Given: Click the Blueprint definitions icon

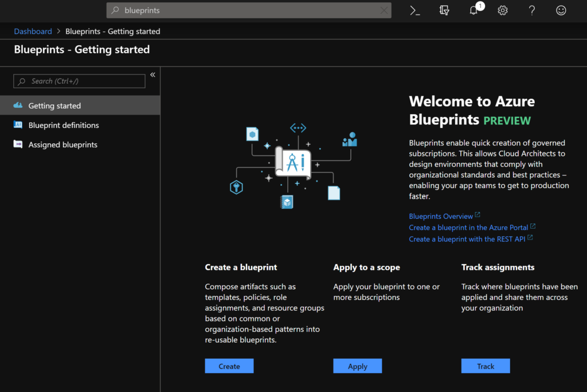Looking at the screenshot, I should point(18,125).
